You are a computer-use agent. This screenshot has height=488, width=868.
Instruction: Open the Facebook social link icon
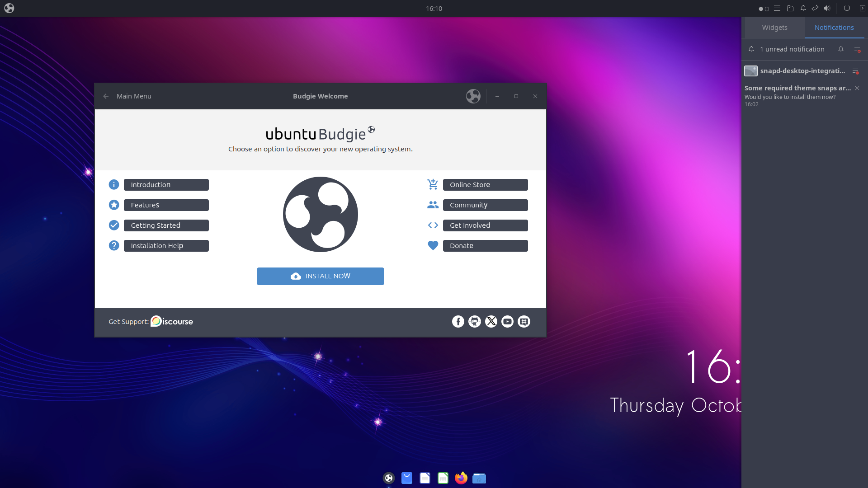click(x=458, y=321)
